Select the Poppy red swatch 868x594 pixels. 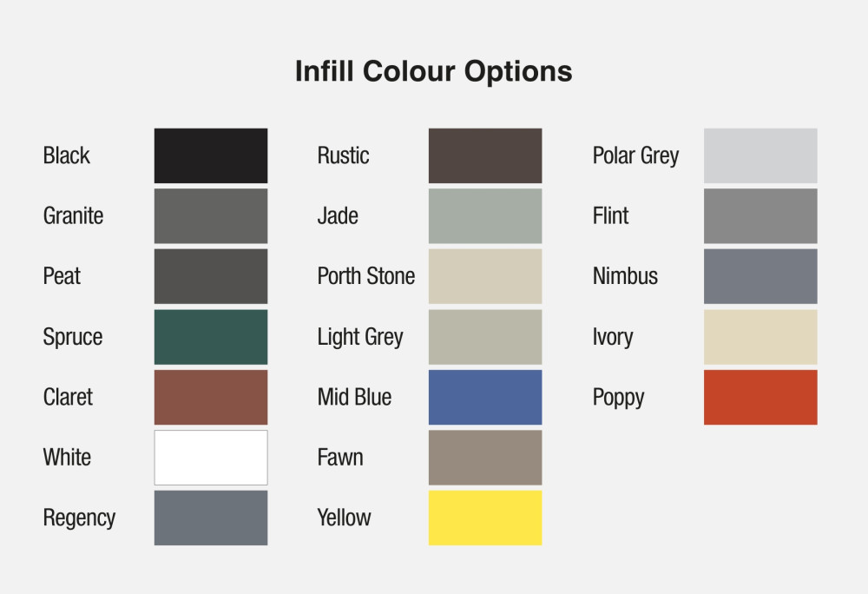click(x=760, y=397)
